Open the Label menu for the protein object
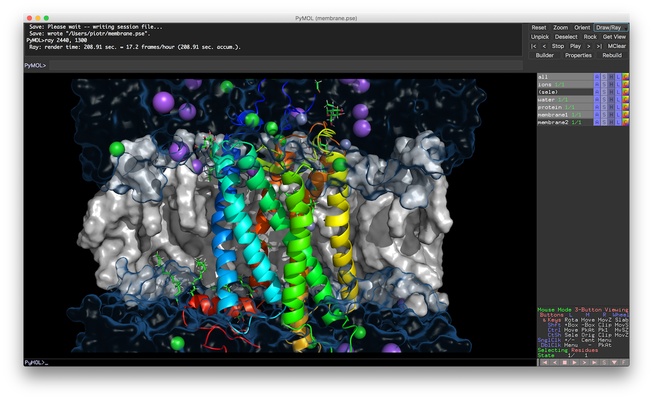The height and width of the screenshot is (400, 653). (618, 107)
